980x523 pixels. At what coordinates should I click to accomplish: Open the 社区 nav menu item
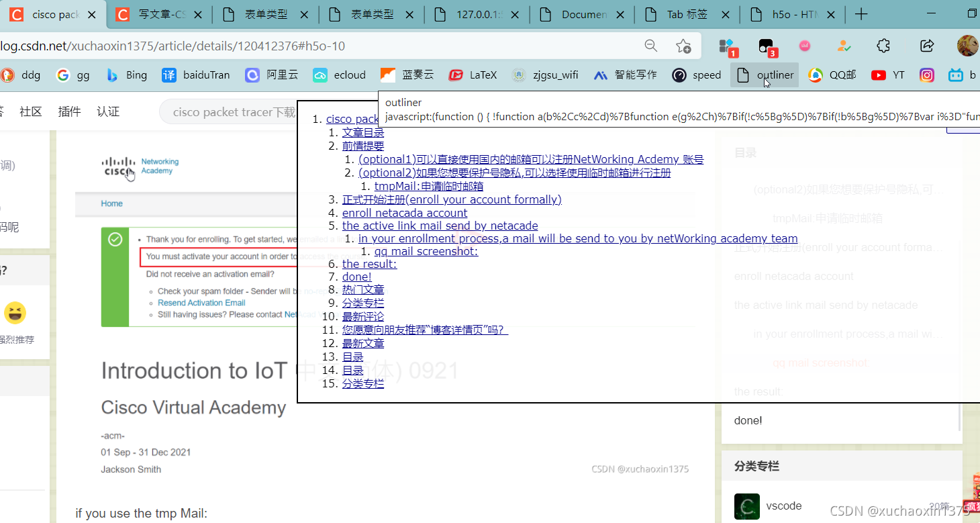(31, 112)
